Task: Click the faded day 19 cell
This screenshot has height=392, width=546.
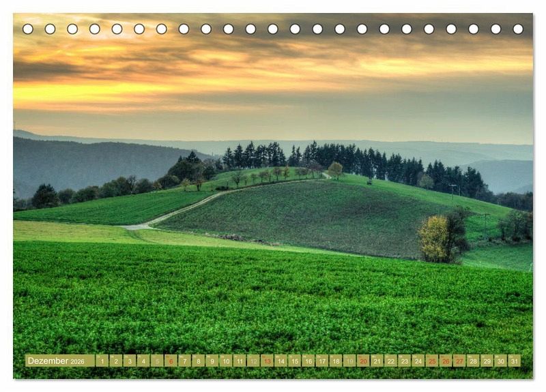Action: click(349, 361)
